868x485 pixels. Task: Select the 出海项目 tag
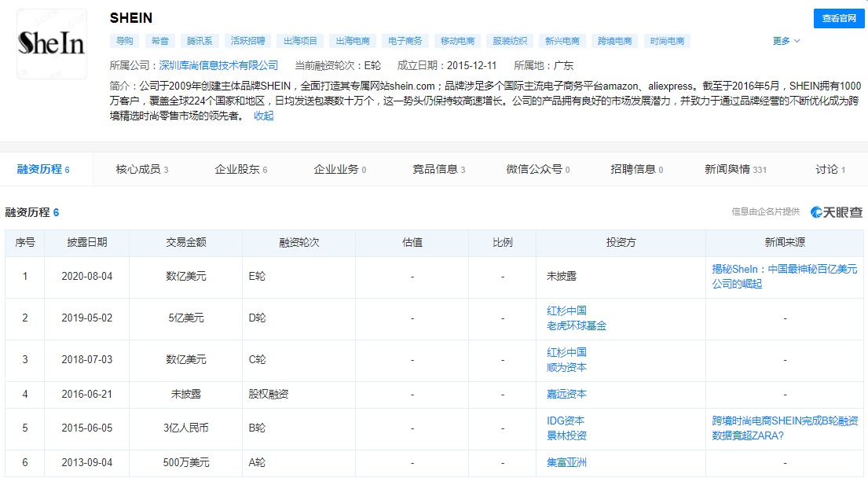300,41
